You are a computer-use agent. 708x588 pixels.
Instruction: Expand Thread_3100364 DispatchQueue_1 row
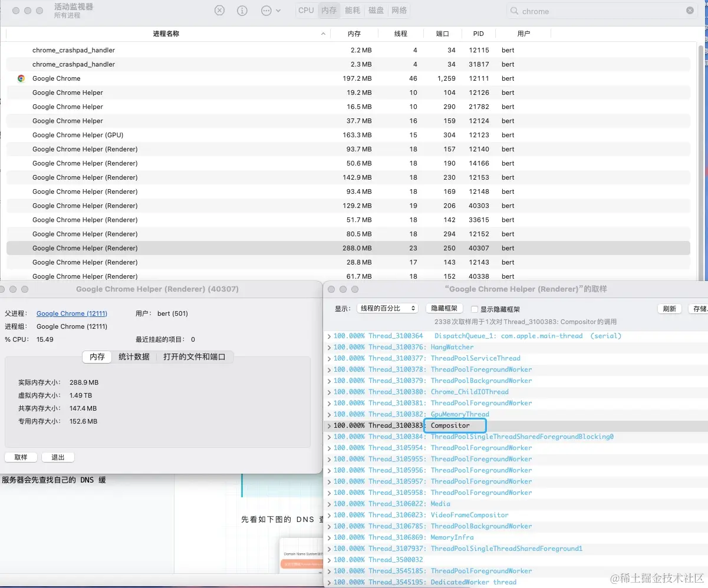click(x=330, y=336)
